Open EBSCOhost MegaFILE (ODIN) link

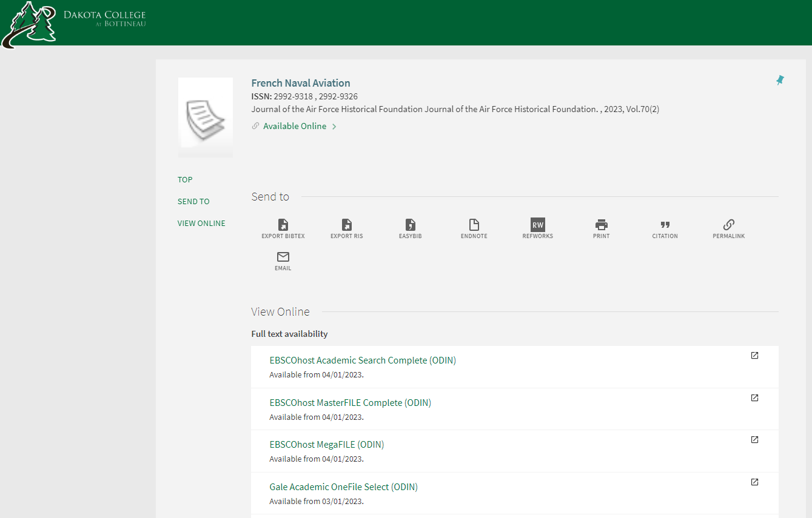coord(327,444)
